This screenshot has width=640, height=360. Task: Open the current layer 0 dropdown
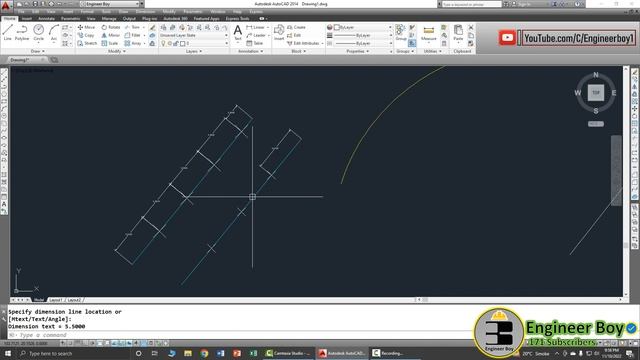pyautogui.click(x=193, y=43)
